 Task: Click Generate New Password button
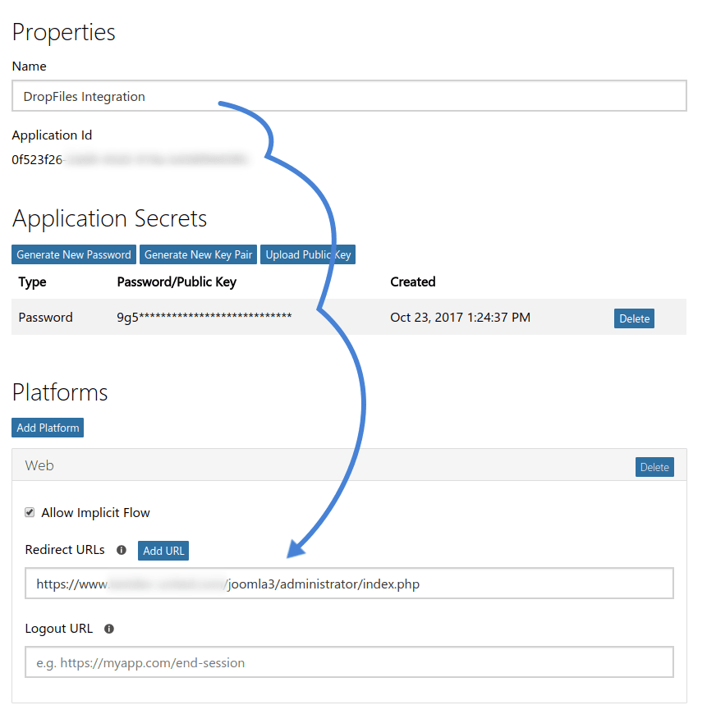(74, 254)
